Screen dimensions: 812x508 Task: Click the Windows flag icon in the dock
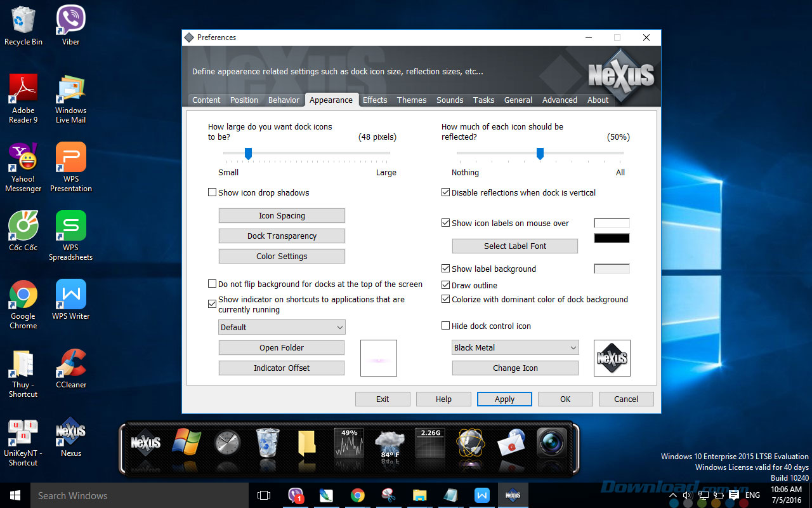pos(186,442)
